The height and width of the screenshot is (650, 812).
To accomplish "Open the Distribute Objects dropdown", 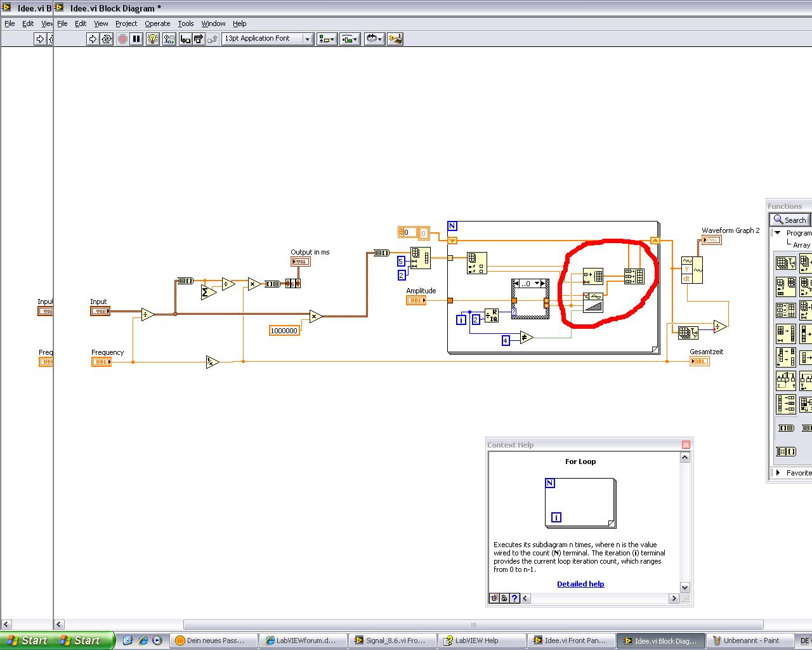I will (x=350, y=39).
